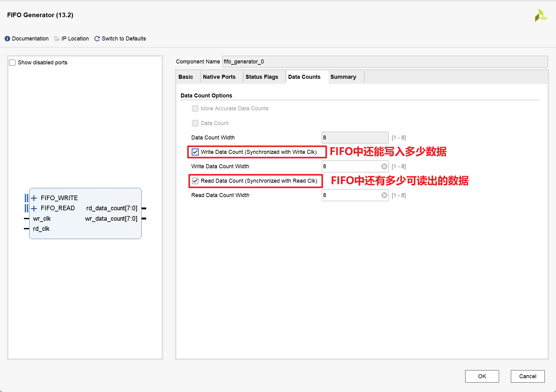This screenshot has height=392, width=556.
Task: Toggle the Data Count checkbox
Action: (195, 123)
